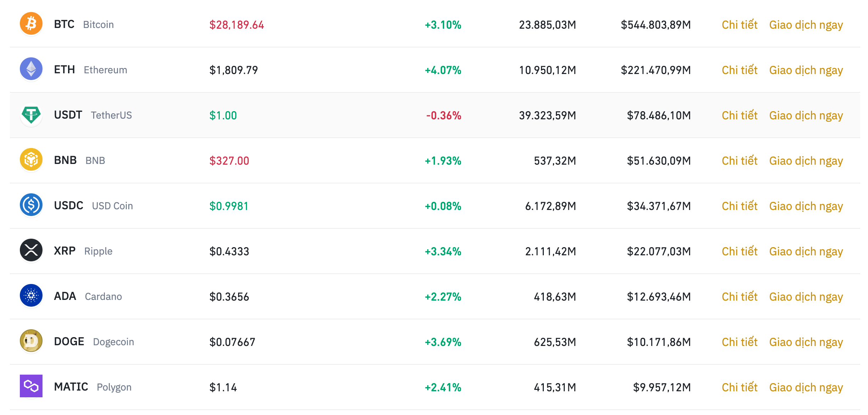Screen dimensions: 868x415
Task: Click Giao dịch ngay for BNB
Action: click(806, 161)
